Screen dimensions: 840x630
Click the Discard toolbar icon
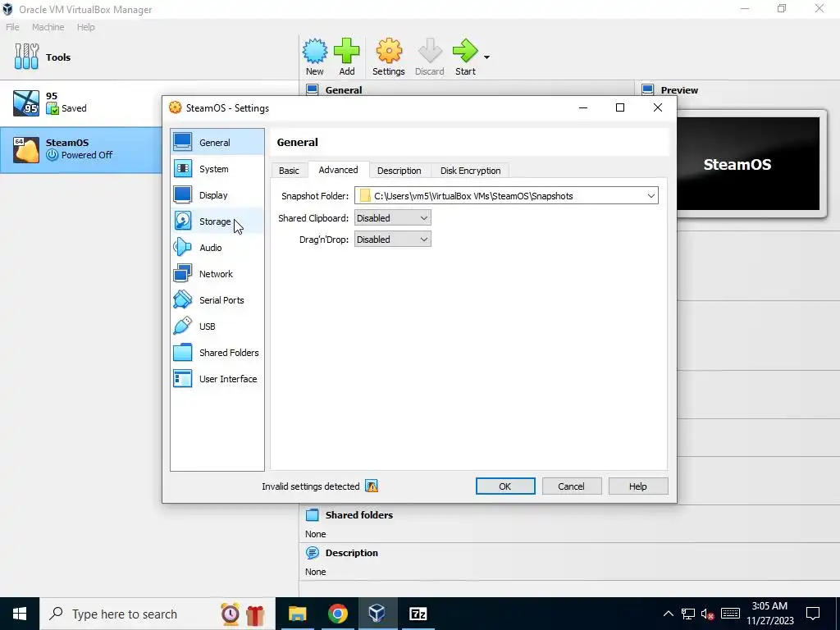click(430, 57)
